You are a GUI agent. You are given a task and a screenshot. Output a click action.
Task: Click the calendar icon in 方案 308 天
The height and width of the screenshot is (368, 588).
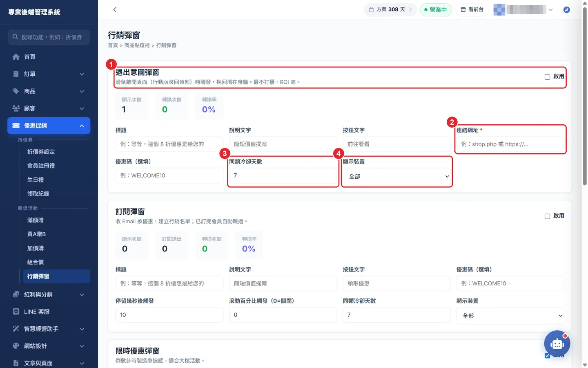tap(371, 9)
